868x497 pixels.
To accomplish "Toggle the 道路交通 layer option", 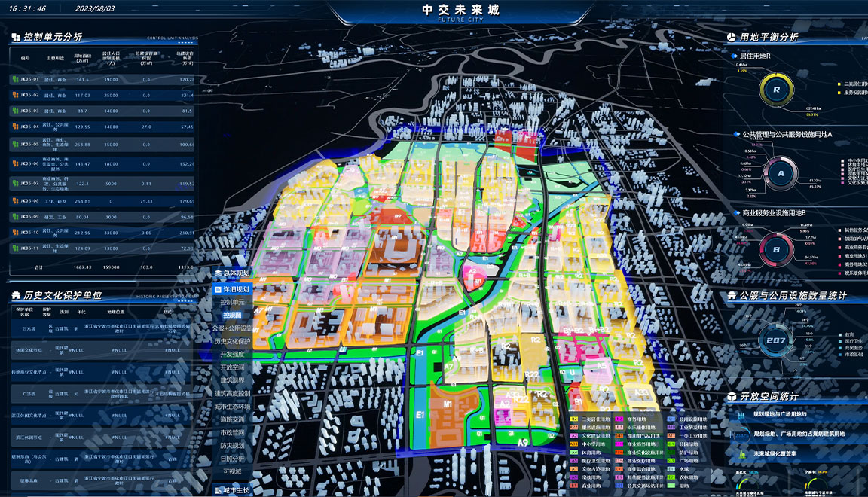I will (x=232, y=419).
